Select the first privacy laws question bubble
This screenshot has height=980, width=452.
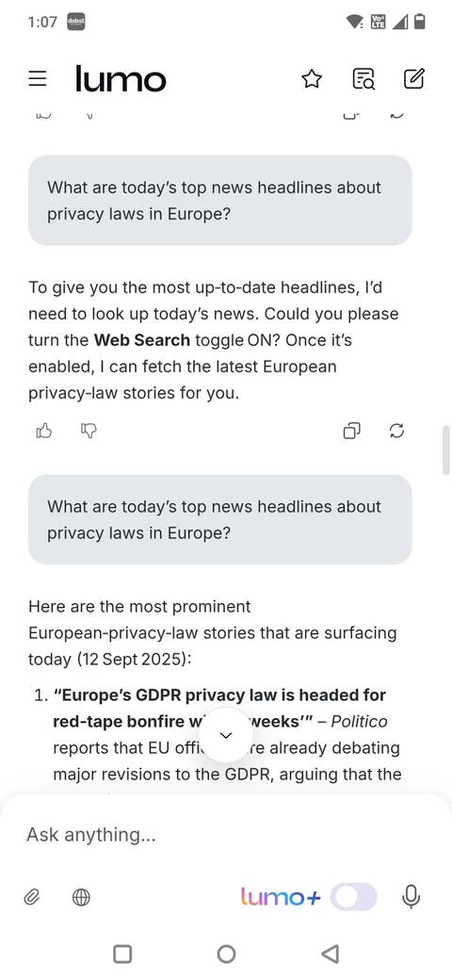click(219, 201)
